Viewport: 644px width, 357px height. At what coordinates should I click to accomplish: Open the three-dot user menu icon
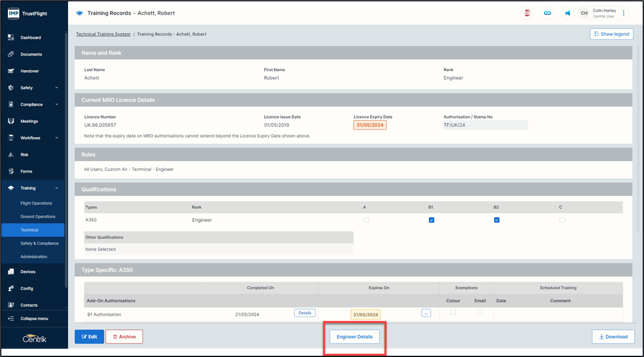point(624,13)
